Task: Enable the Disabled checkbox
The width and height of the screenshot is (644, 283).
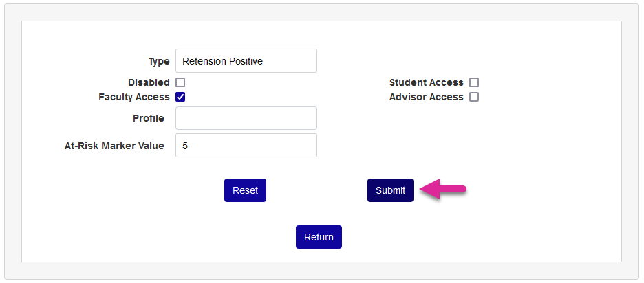Action: 180,82
